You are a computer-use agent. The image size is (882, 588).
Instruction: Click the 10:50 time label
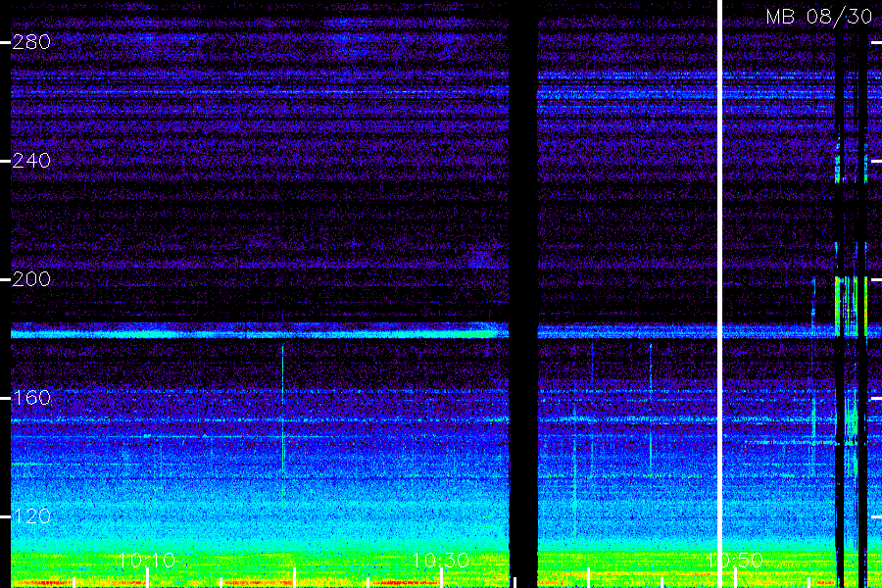point(735,561)
